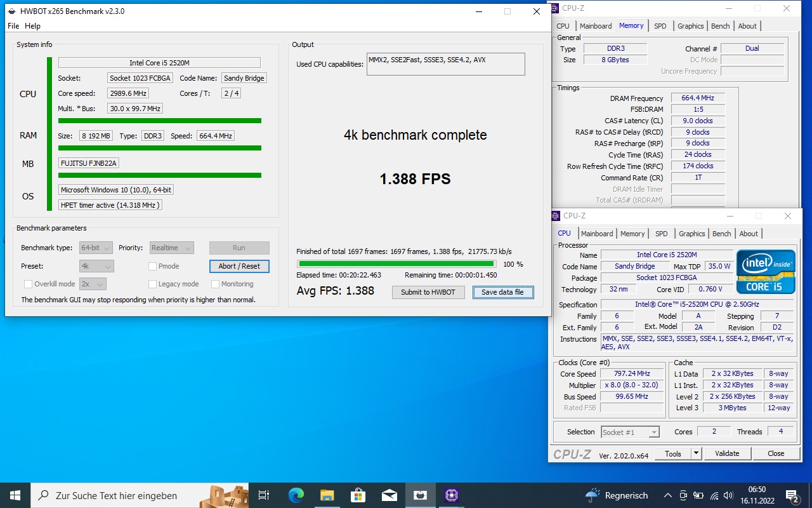Image resolution: width=812 pixels, height=508 pixels.
Task: Click HWBOT x265 title bar icon
Action: [x=13, y=11]
